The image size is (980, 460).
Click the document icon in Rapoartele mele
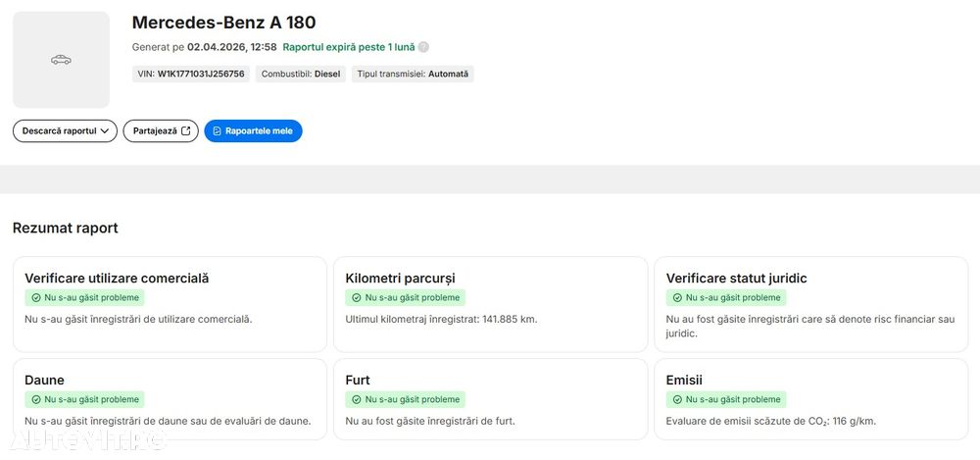point(218,130)
